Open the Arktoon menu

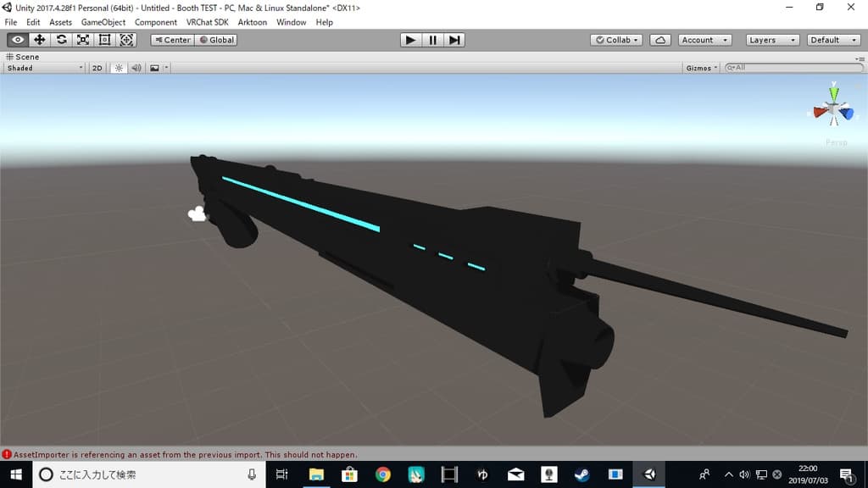click(x=253, y=22)
